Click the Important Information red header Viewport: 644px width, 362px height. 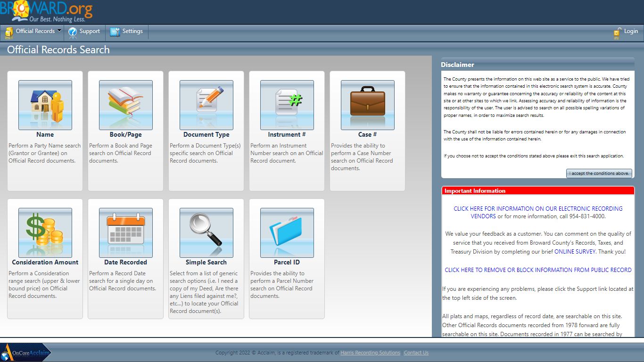pos(538,191)
